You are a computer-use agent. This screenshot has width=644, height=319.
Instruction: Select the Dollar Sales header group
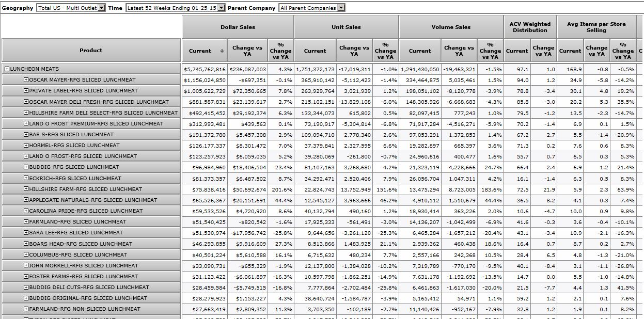tap(238, 27)
